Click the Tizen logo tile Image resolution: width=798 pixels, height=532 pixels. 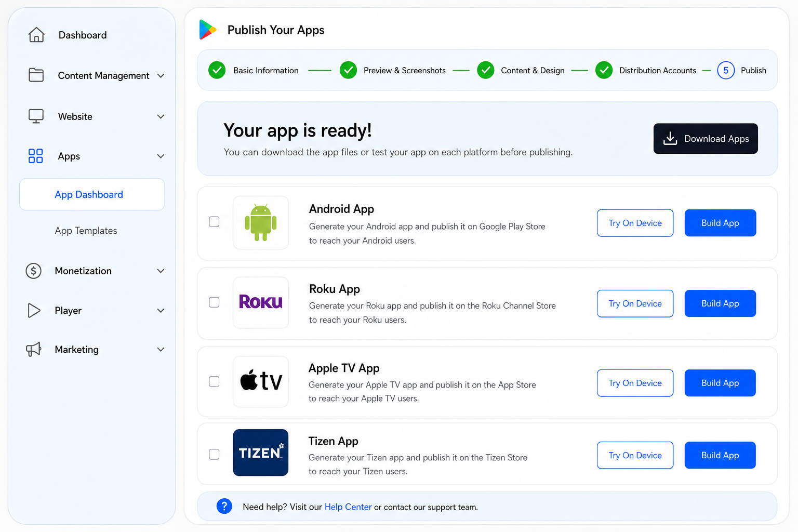coord(261,453)
